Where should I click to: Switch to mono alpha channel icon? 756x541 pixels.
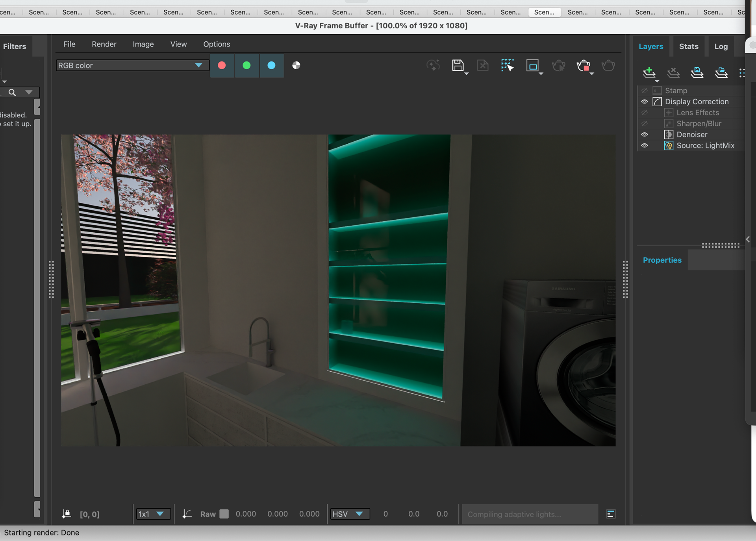pos(296,65)
